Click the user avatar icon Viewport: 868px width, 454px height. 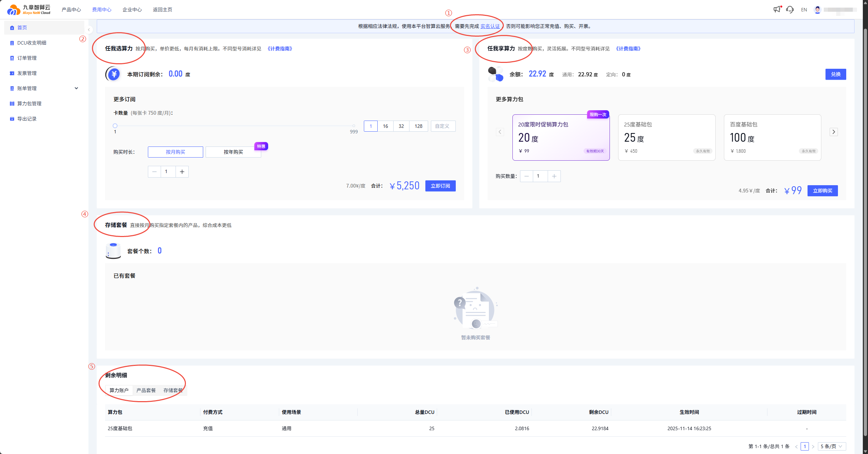point(817,9)
